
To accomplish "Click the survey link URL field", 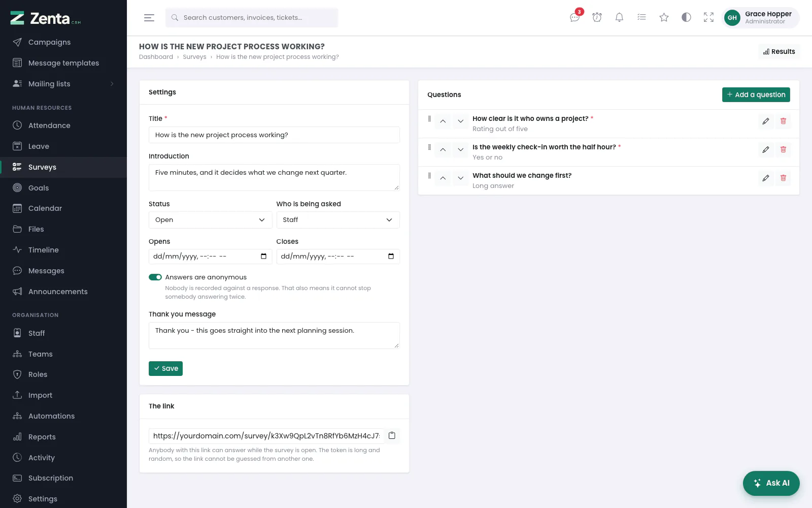I will point(266,436).
